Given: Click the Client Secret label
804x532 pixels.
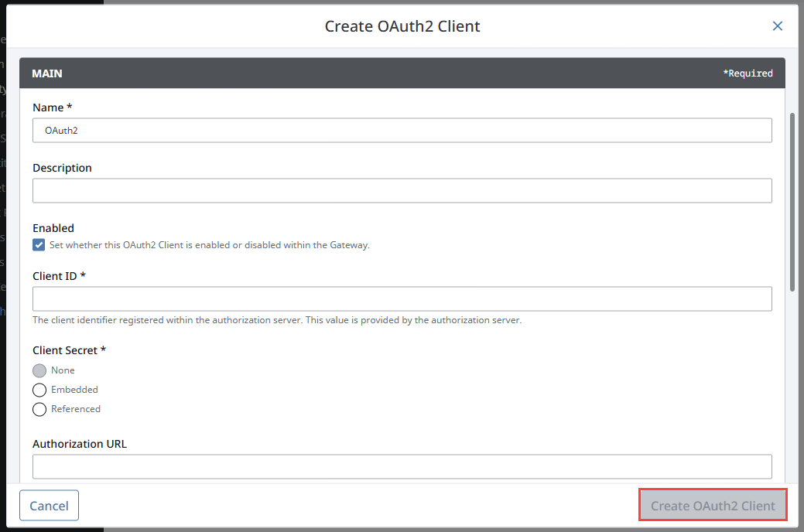Looking at the screenshot, I should (69, 350).
